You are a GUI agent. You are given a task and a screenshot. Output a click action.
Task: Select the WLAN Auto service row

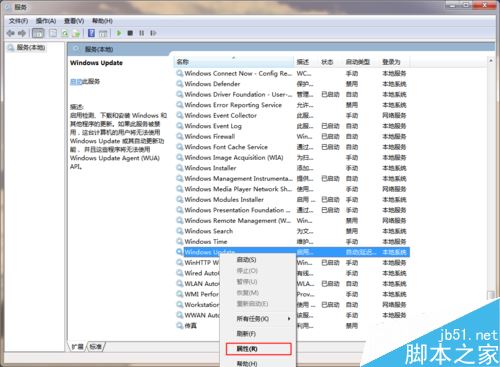[x=202, y=284]
